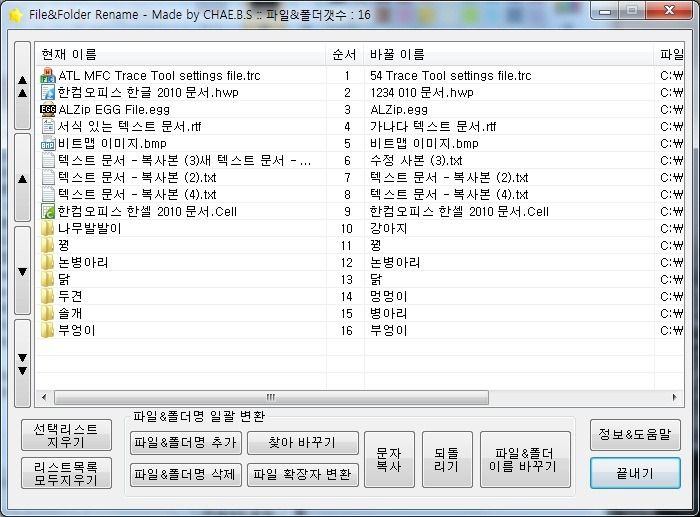
Task: Click the 파일&폴더명 추가 button
Action: coord(186,442)
